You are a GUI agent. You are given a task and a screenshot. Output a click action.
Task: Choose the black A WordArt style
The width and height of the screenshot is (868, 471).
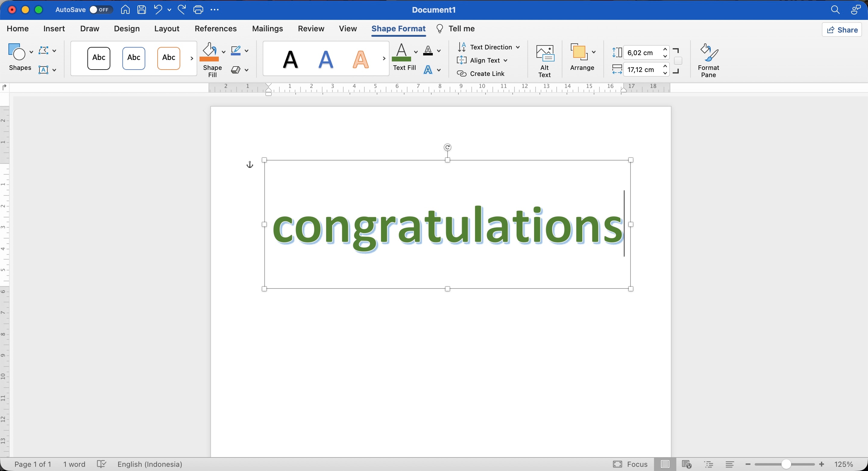tap(290, 59)
